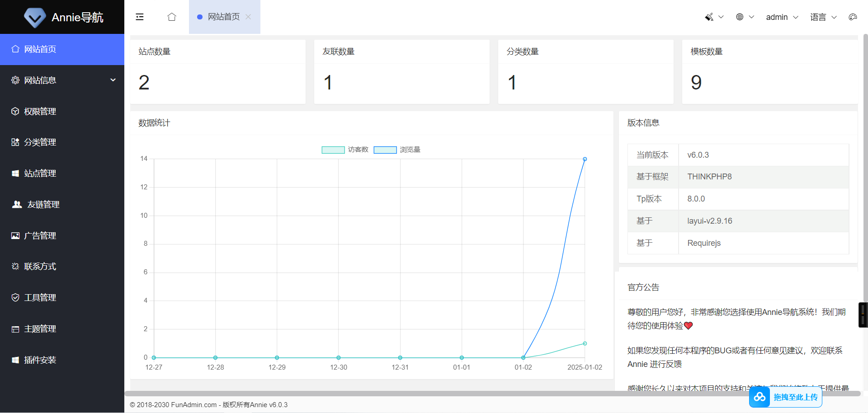Select 站点管理 in the sidebar
The width and height of the screenshot is (868, 413).
click(40, 173)
